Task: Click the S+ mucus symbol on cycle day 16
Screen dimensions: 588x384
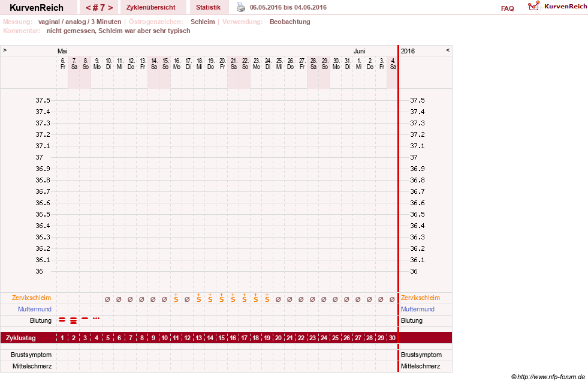Action: pyautogui.click(x=233, y=298)
